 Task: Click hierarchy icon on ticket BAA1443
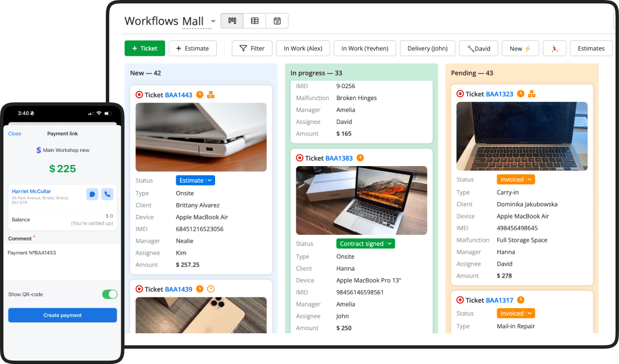[x=211, y=95]
